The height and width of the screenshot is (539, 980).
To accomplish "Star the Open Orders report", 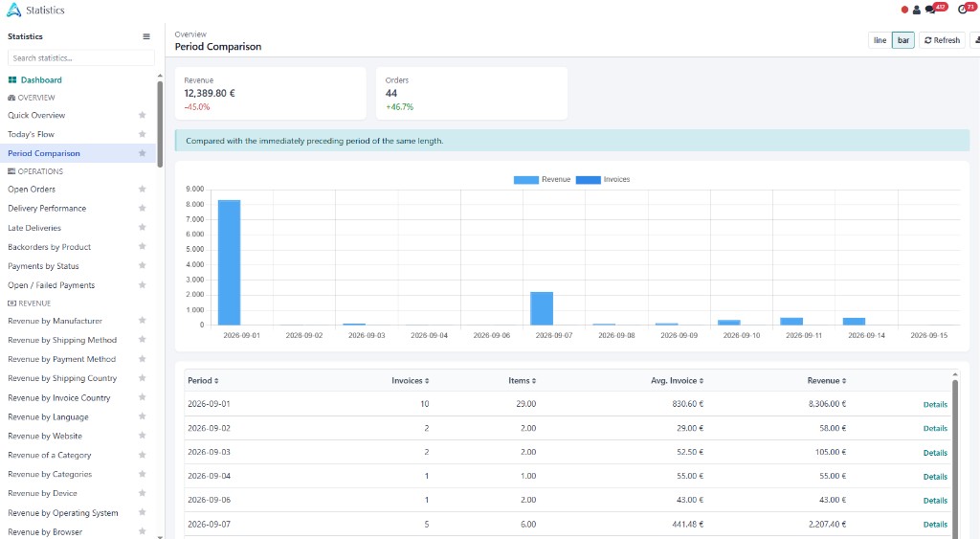I will click(142, 189).
